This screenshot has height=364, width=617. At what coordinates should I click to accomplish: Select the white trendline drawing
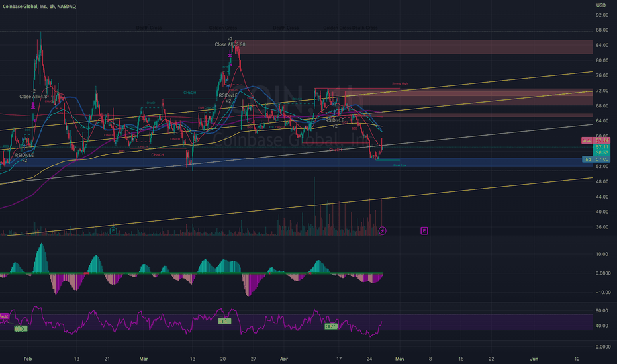coord(297,154)
